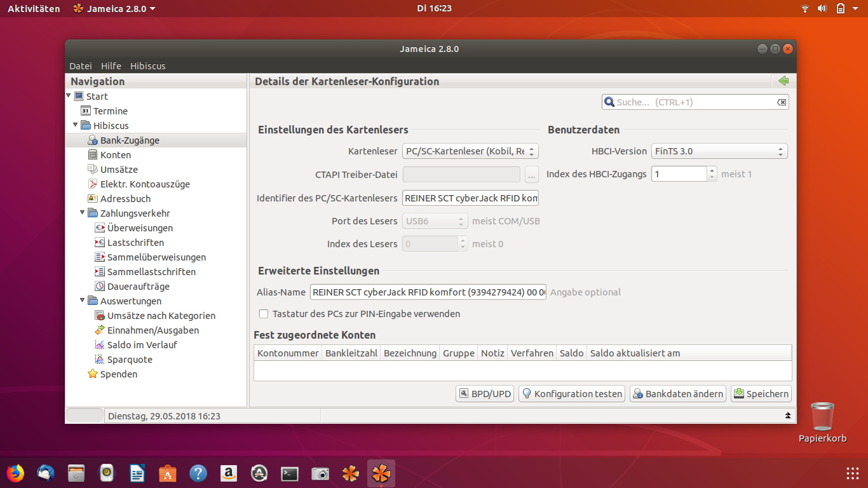
Task: Open Elektr. Kontoauszüge PDF icon
Action: coord(93,184)
